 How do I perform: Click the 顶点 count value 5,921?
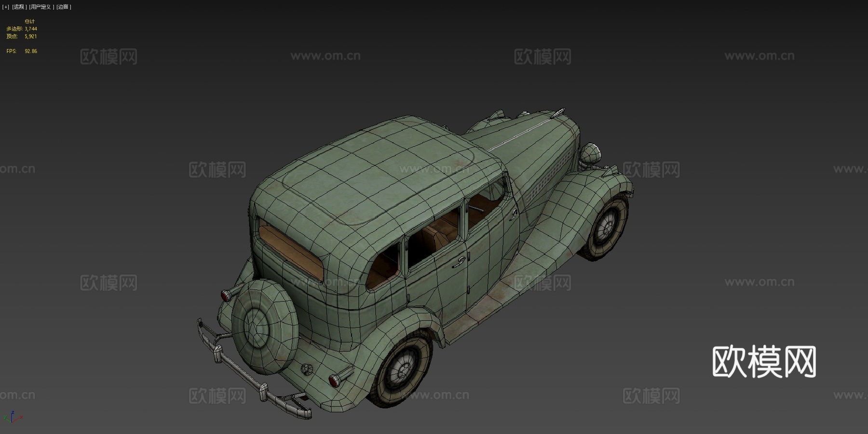click(31, 36)
